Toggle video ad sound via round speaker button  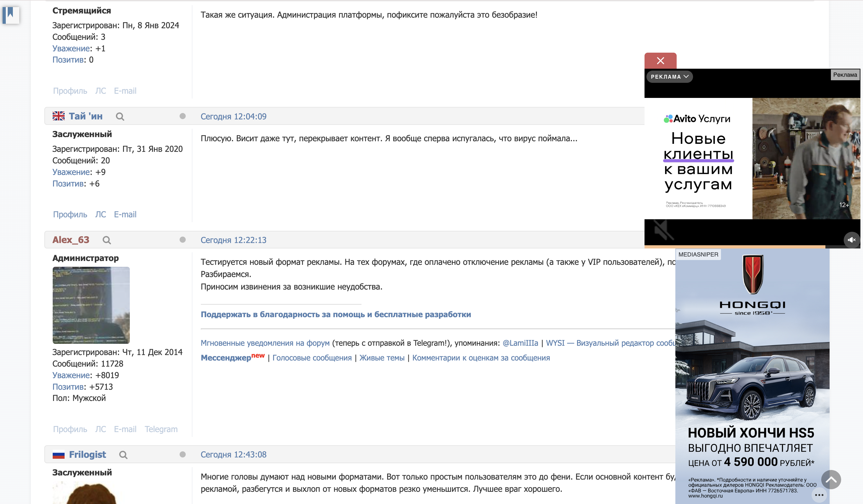(851, 239)
